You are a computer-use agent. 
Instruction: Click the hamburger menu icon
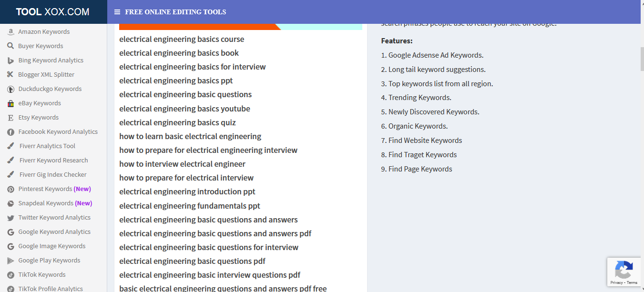[x=117, y=12]
